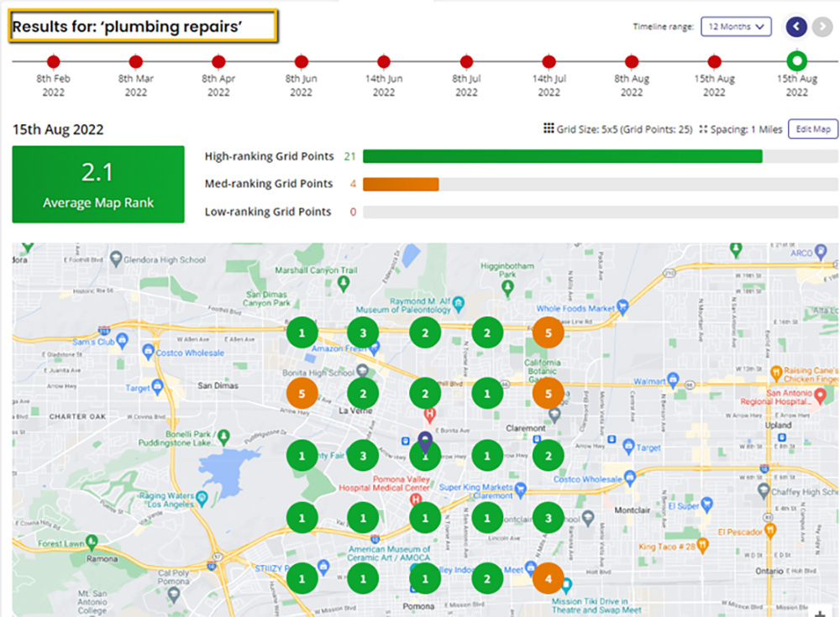Click the green High-ranking Grid Points bar

[x=562, y=156]
